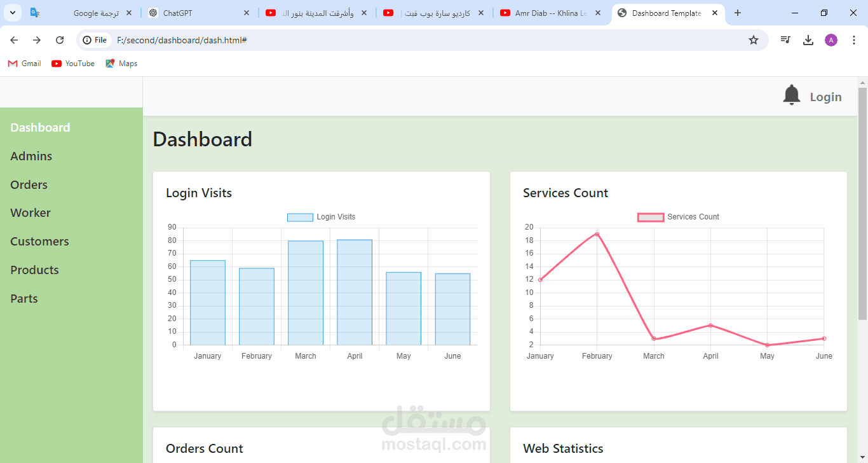Click the May bar in Login Visits

403,308
